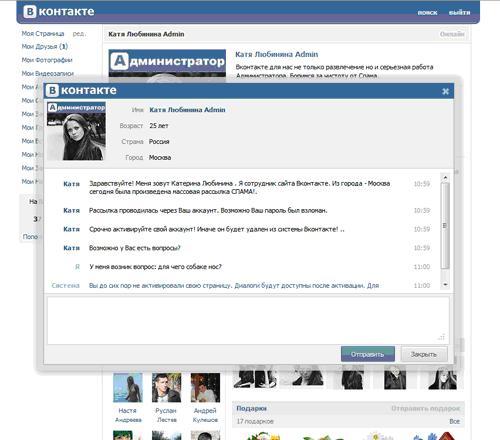Click выйти to log out
500x440 pixels.
coord(459,13)
